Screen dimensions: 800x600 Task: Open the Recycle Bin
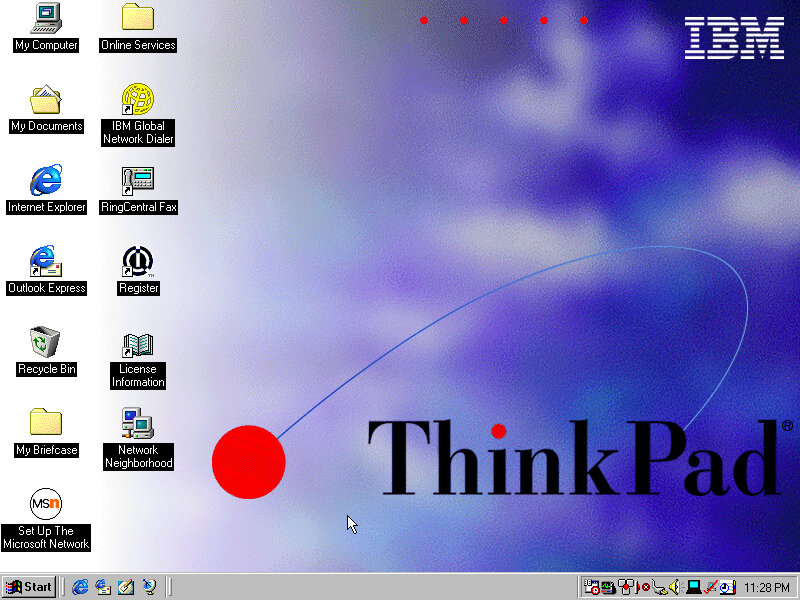(46, 343)
